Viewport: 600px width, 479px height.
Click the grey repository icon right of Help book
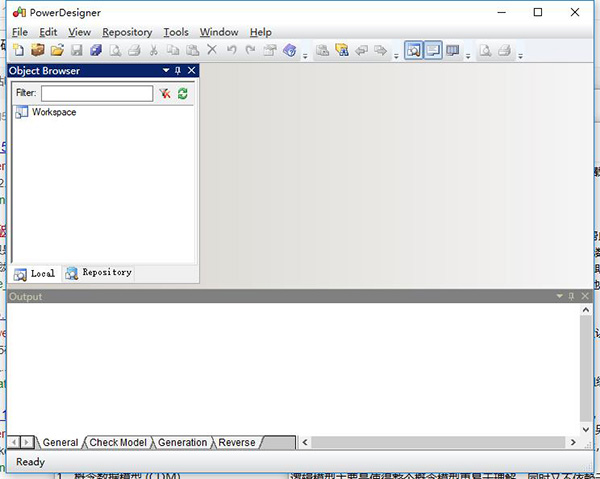click(x=323, y=50)
